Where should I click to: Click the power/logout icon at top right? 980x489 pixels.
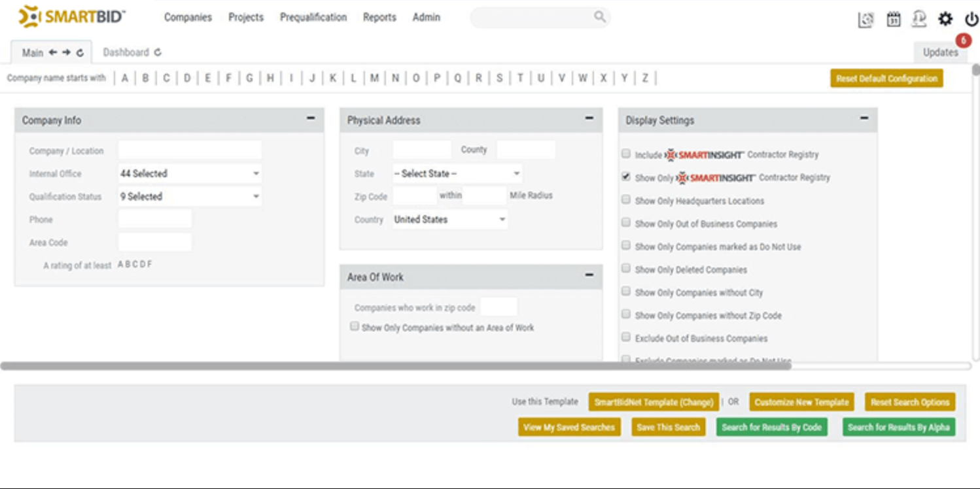pyautogui.click(x=970, y=20)
